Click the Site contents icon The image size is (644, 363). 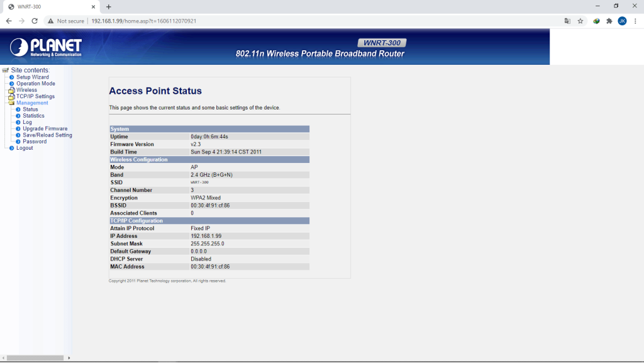5,70
